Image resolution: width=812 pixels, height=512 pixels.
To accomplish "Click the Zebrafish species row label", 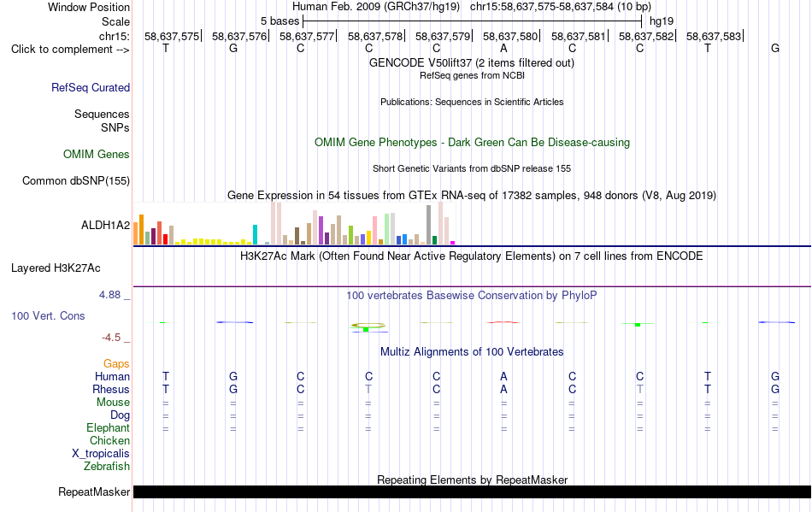I will tap(107, 466).
